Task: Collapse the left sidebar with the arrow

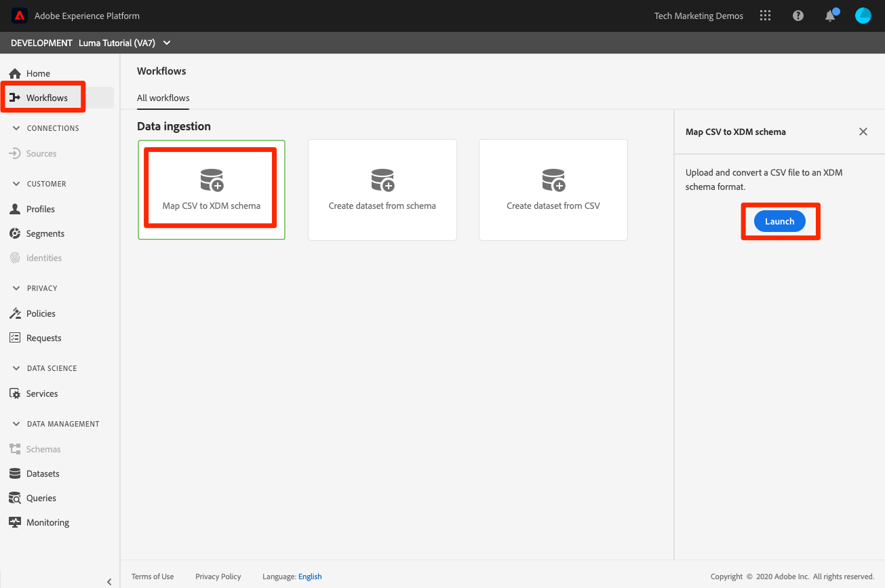Action: 109,581
